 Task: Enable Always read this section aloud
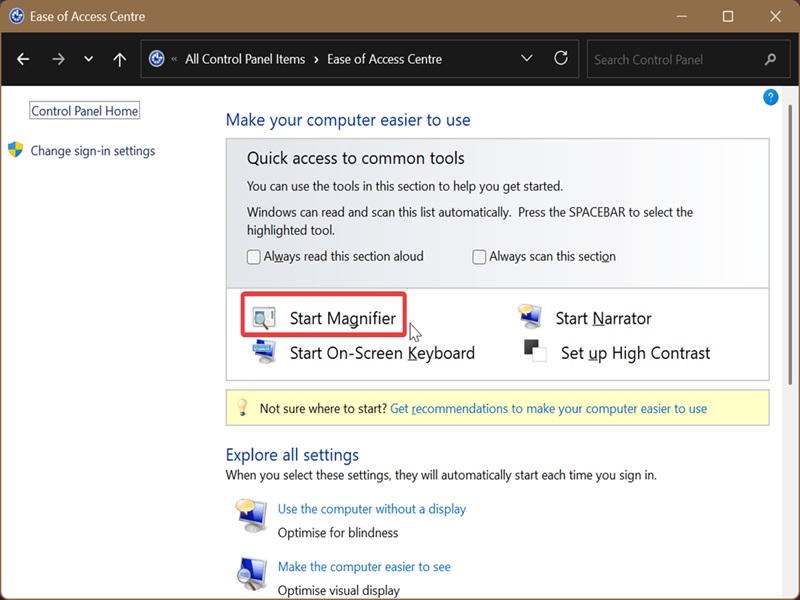tap(254, 257)
